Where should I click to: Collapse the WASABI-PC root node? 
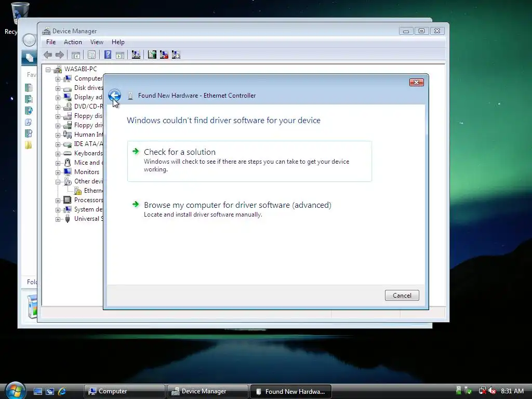48,70
